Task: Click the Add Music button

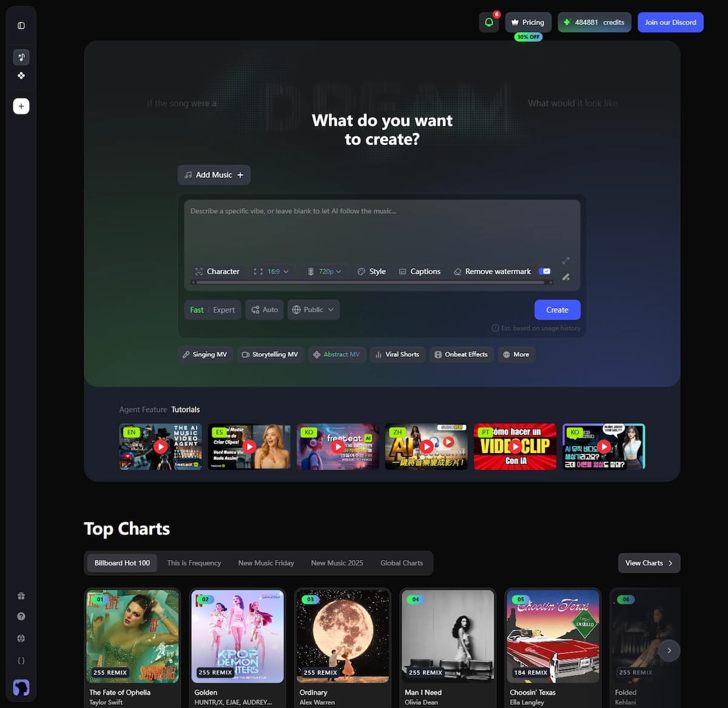Action: 214,175
